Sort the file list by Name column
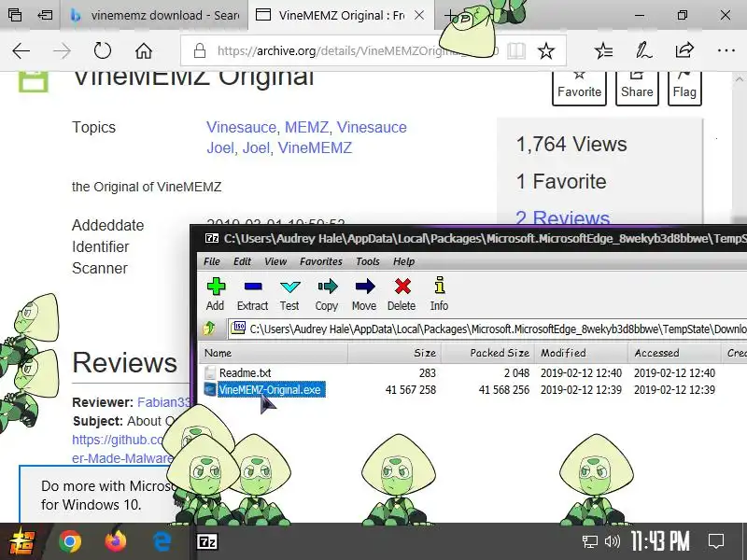This screenshot has height=560, width=747. (274, 353)
